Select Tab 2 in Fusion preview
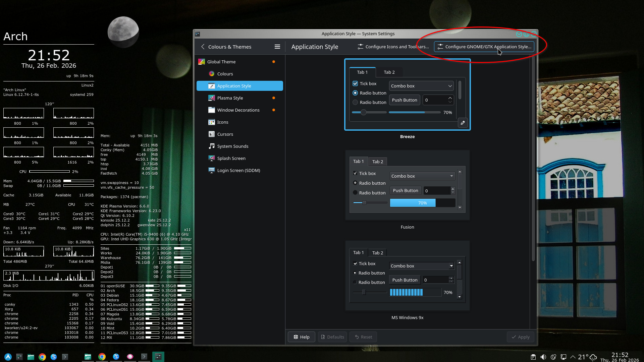This screenshot has height=362, width=644. pos(377,162)
